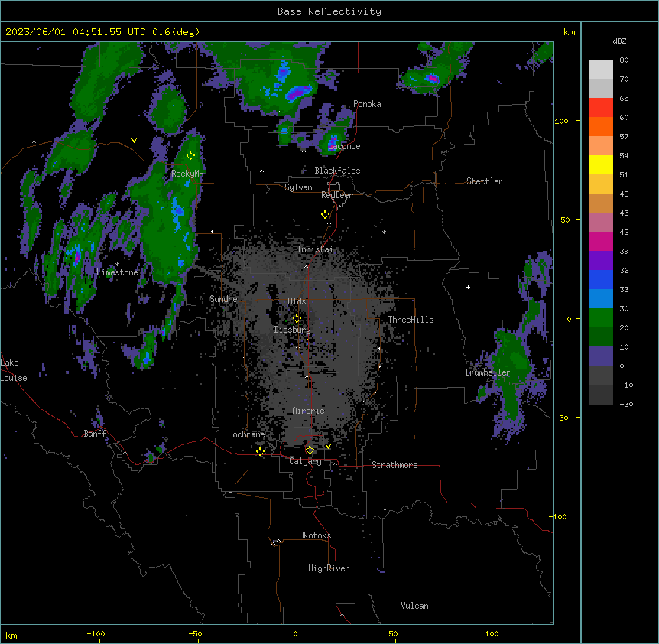Click the yellow diamond marker above RockyMH
The height and width of the screenshot is (644, 659).
point(190,156)
